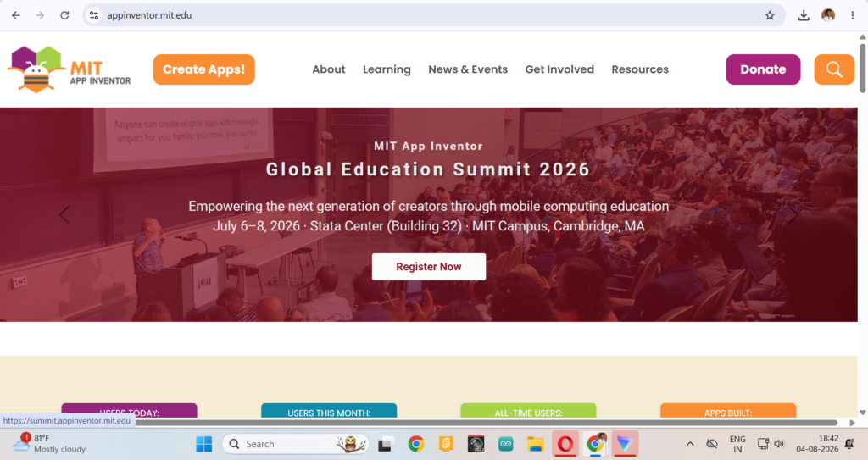
Task: Open the Resources menu
Action: [x=640, y=69]
